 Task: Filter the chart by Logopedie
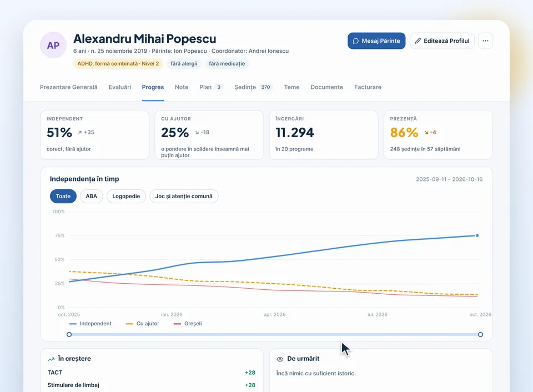126,196
